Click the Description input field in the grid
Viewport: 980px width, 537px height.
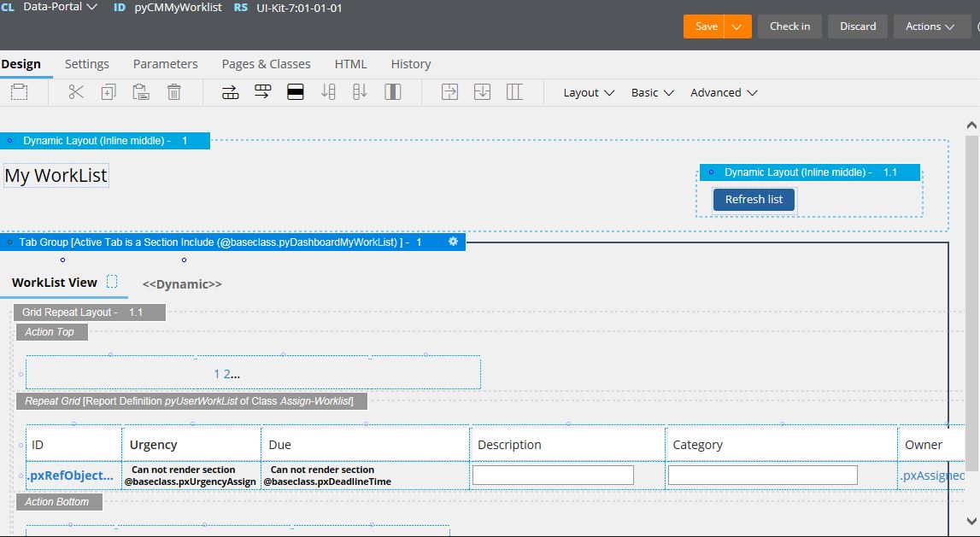(553, 474)
